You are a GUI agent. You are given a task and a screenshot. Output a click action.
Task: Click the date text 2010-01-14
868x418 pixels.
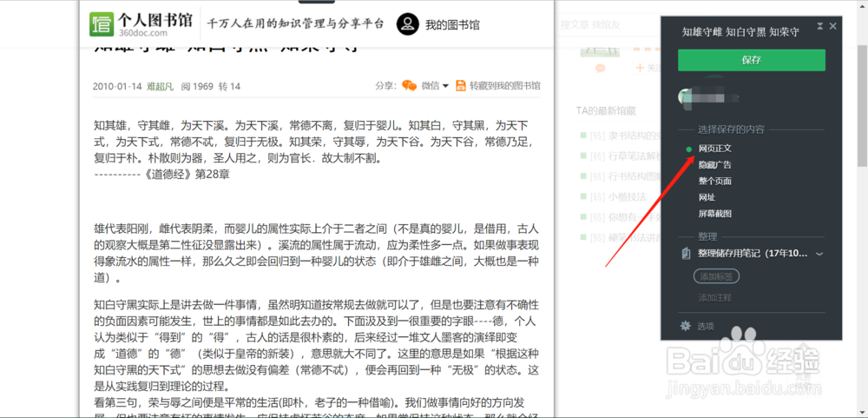pyautogui.click(x=117, y=87)
